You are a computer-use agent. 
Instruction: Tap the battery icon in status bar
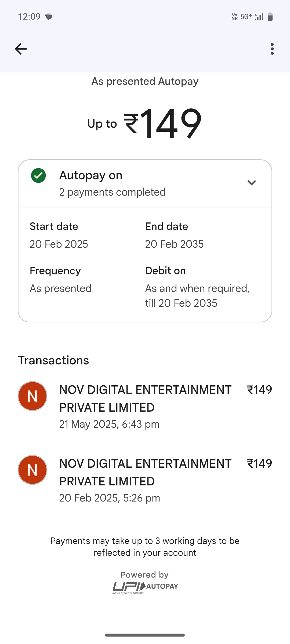270,17
